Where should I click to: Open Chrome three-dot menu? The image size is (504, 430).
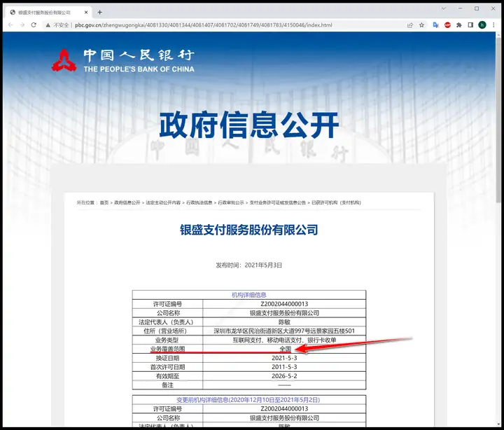point(493,25)
